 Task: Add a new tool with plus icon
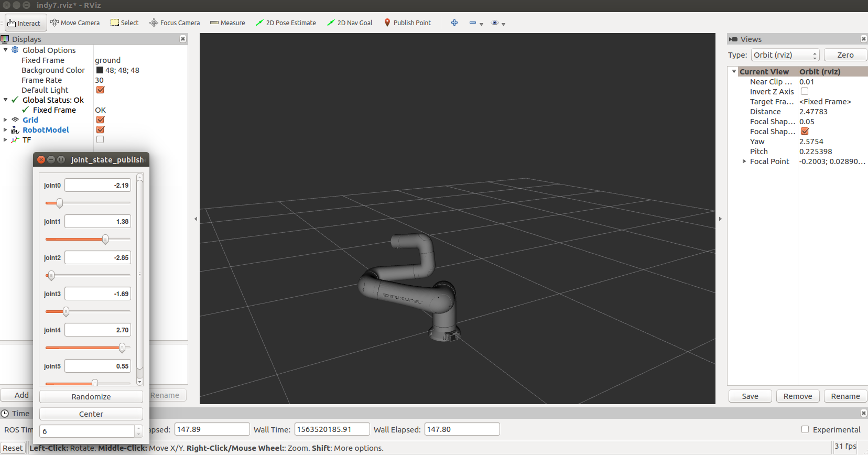click(x=454, y=23)
